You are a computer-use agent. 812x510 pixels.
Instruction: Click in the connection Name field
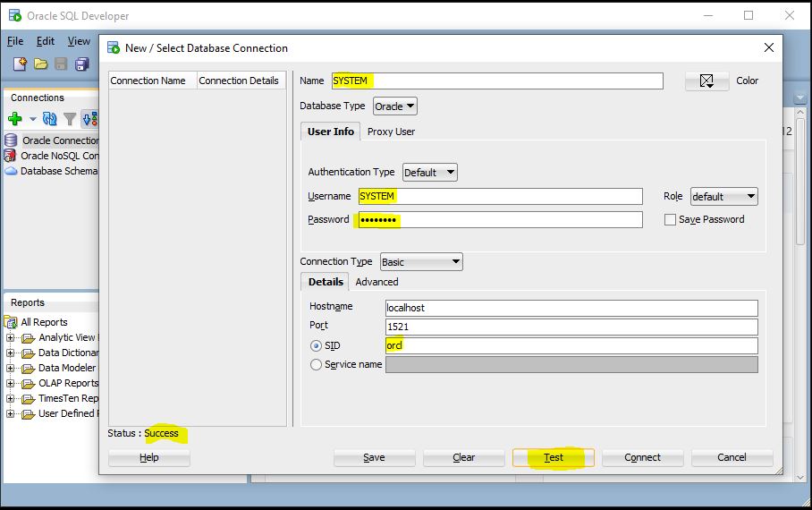point(497,81)
